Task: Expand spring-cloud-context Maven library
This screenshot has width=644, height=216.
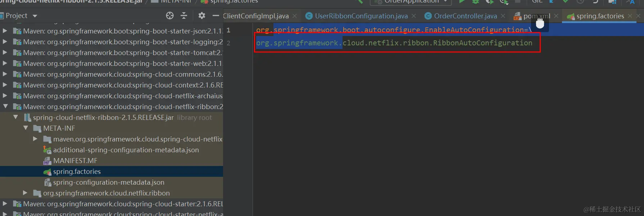Action: pos(5,85)
